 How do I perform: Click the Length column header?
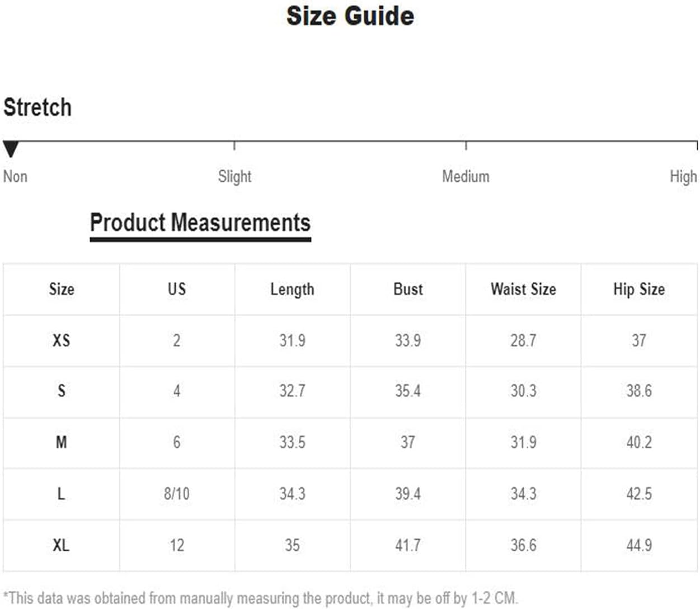click(x=292, y=289)
